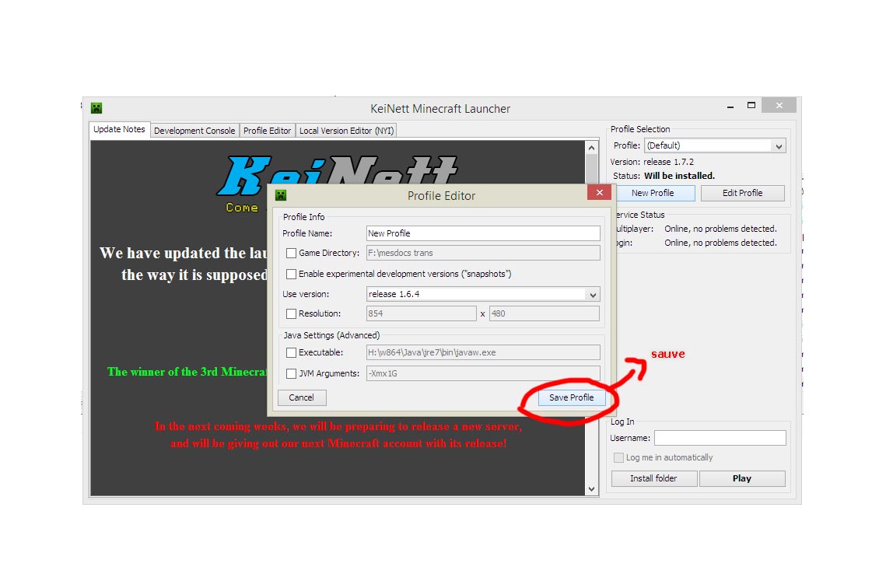872x588 pixels.
Task: Close the KeiNett Minecraft Launcher window
Action: tap(779, 105)
